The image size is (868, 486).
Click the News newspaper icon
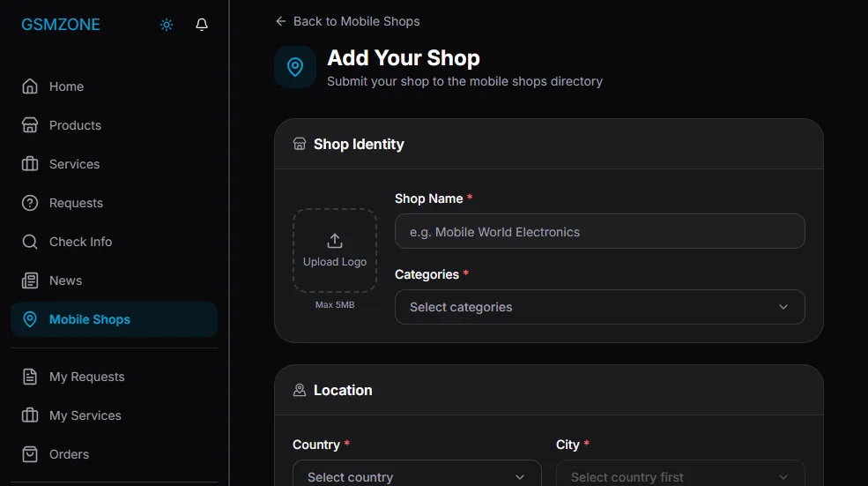coord(30,280)
